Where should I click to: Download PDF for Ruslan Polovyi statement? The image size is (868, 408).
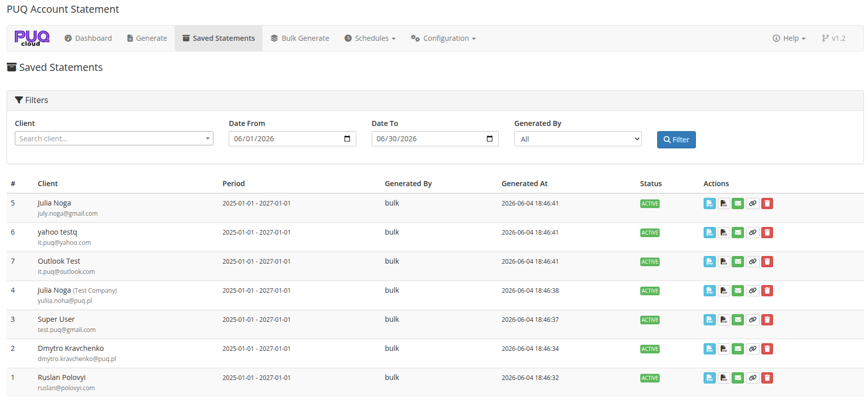(x=710, y=378)
